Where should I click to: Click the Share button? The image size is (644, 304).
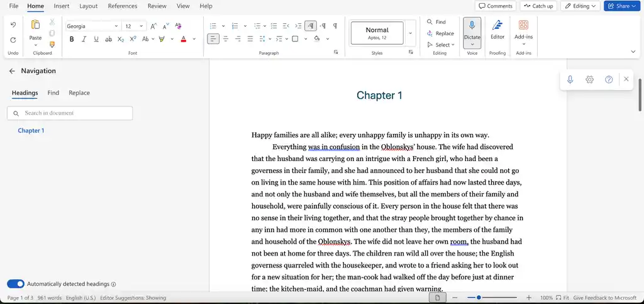[622, 6]
